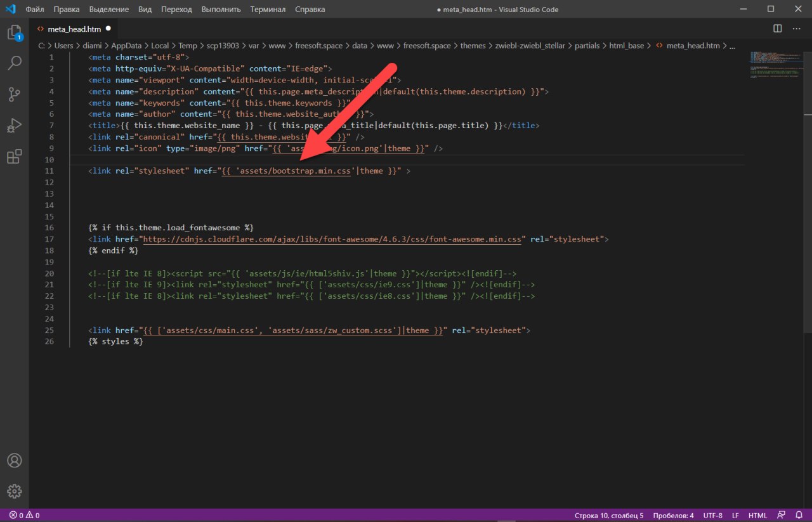Viewport: 812px width, 522px height.
Task: Click 'assets/bootstrap.min.css' path on line 11
Action: tap(296, 171)
